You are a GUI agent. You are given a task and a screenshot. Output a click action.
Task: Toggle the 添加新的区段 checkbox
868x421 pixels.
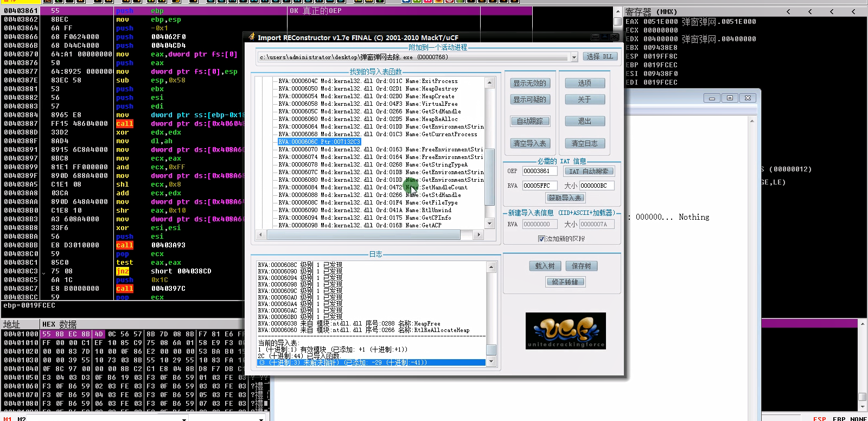tap(541, 239)
